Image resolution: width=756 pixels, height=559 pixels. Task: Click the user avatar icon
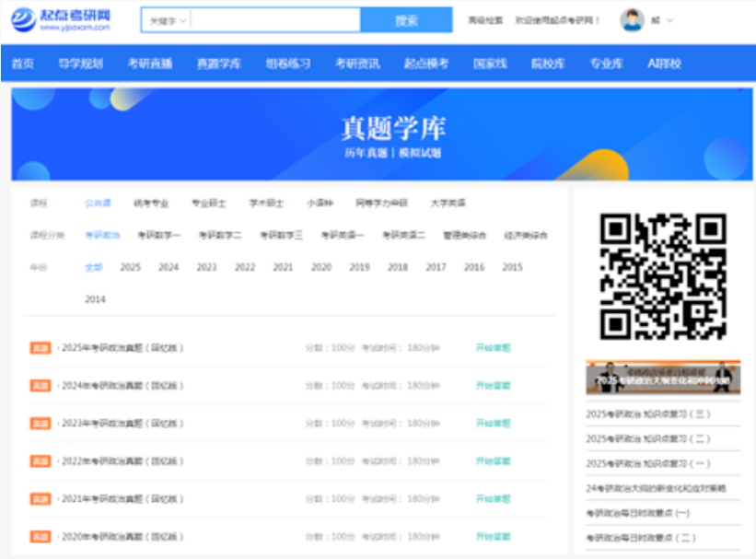pos(632,20)
